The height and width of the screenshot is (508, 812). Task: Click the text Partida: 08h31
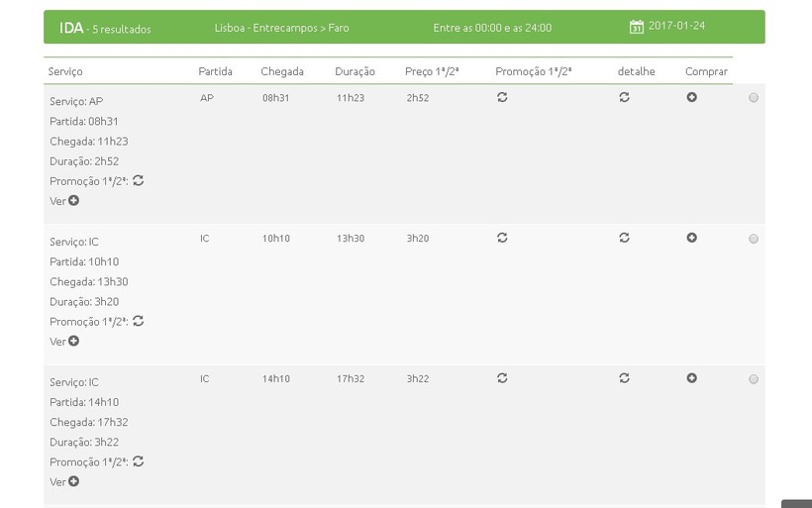(84, 121)
